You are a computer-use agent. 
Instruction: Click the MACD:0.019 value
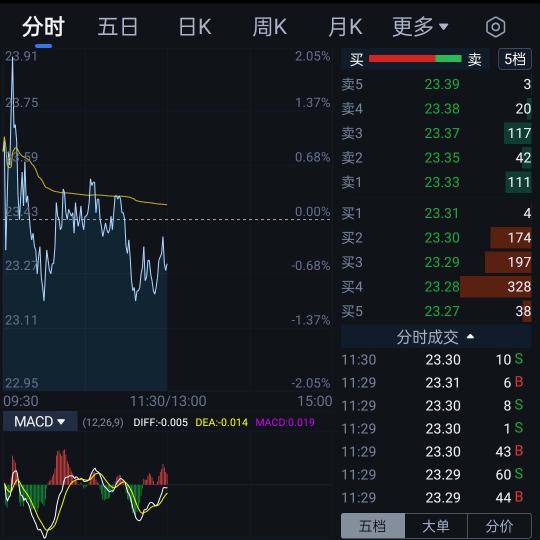pyautogui.click(x=285, y=422)
